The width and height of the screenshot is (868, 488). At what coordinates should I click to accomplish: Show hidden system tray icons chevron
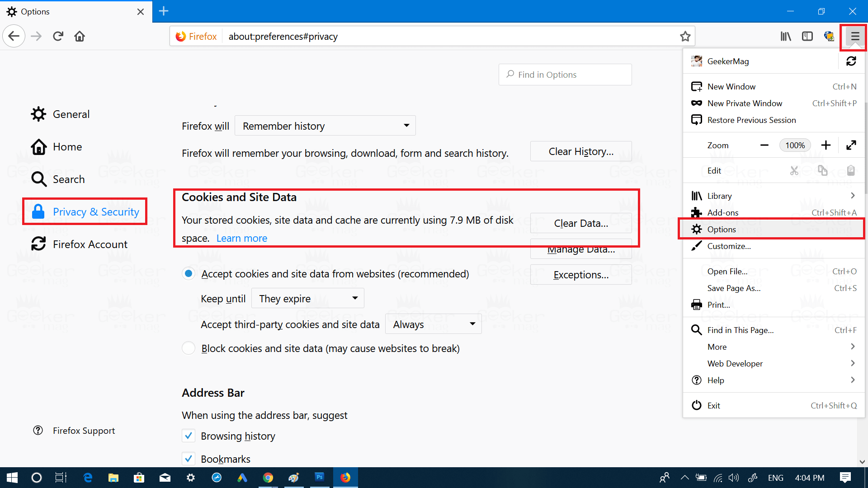click(684, 478)
